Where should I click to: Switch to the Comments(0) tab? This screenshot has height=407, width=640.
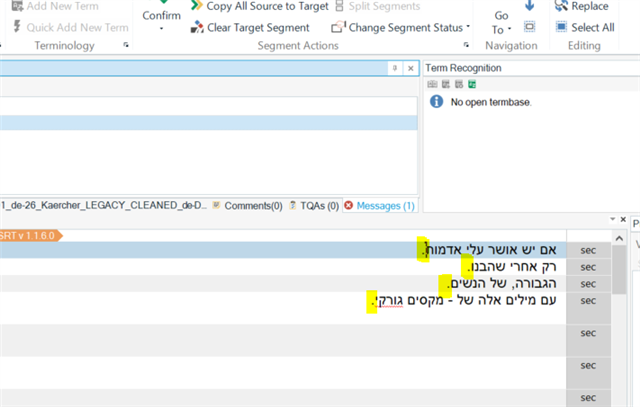point(248,206)
